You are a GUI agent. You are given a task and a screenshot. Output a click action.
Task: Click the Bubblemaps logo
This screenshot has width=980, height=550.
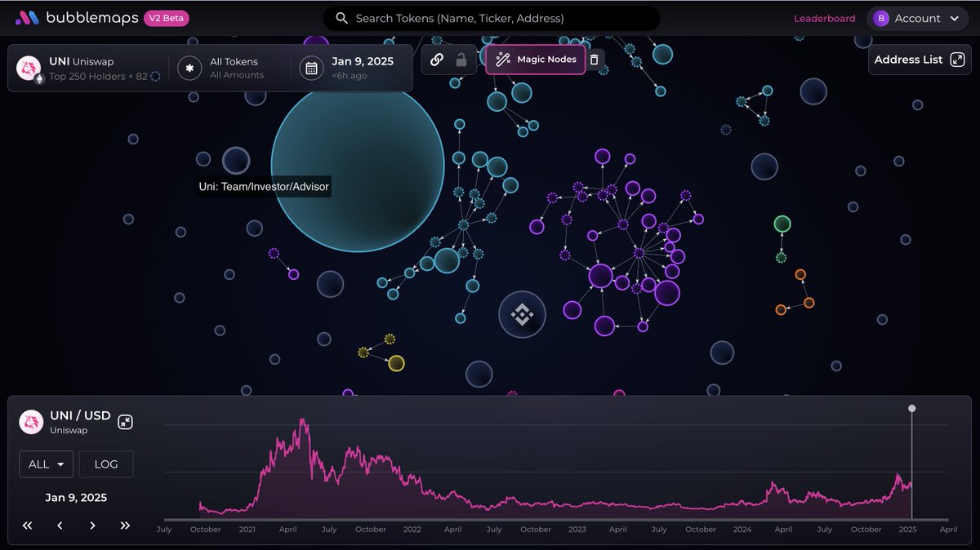(75, 18)
